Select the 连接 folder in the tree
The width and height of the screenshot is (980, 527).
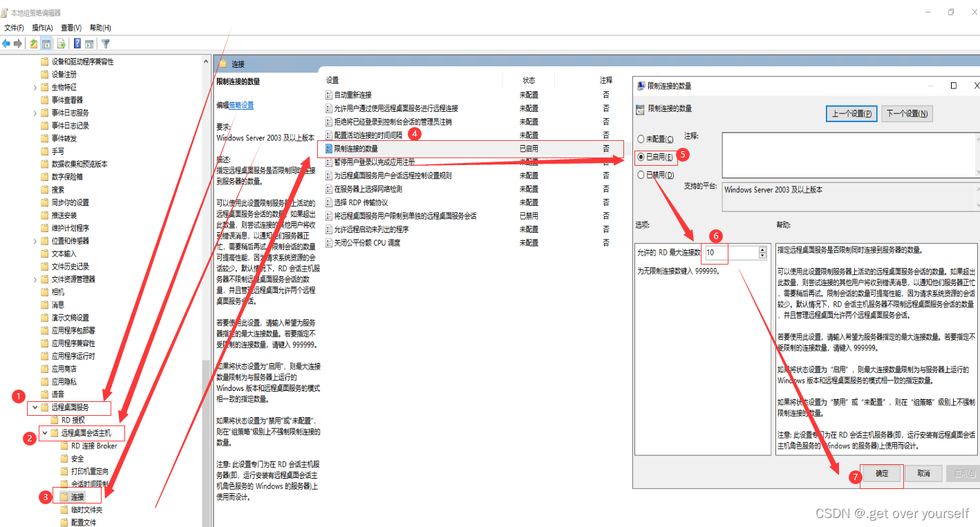click(x=77, y=497)
